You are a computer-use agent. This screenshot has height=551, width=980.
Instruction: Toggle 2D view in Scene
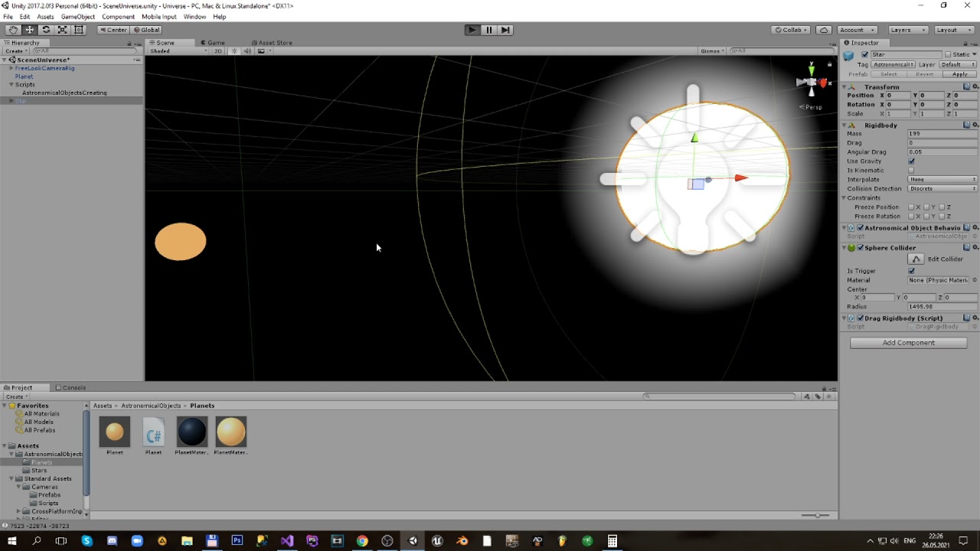tap(218, 51)
